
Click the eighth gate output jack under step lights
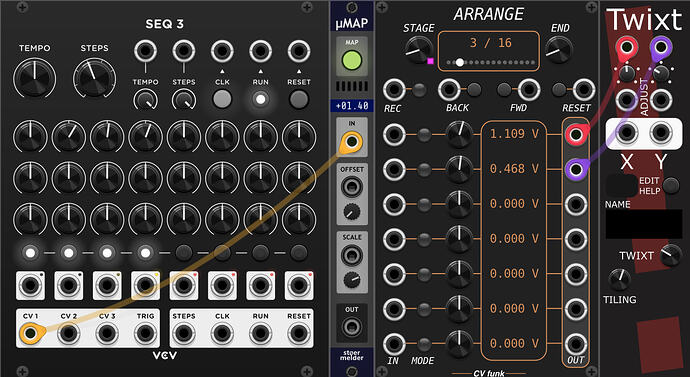pos(299,285)
